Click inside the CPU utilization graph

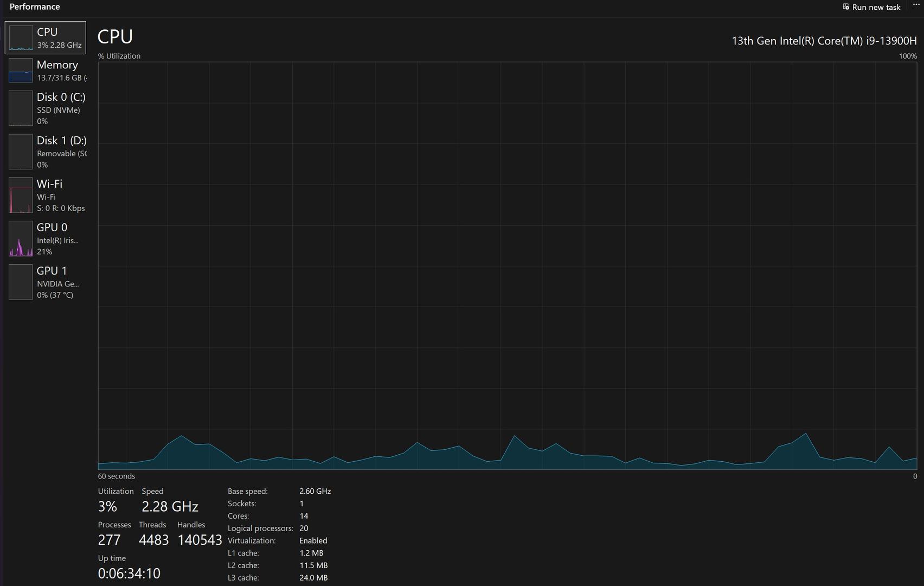(x=507, y=266)
